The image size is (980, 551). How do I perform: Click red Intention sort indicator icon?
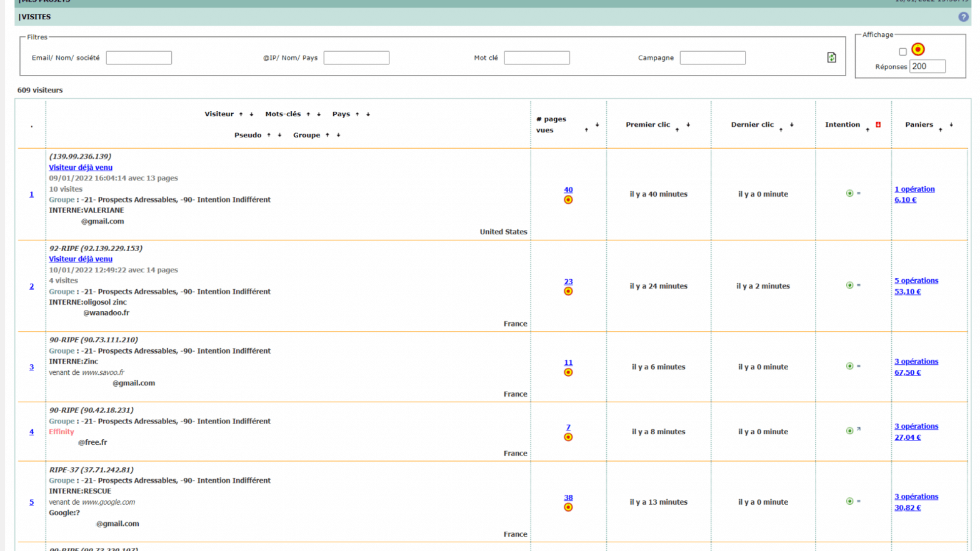click(878, 124)
